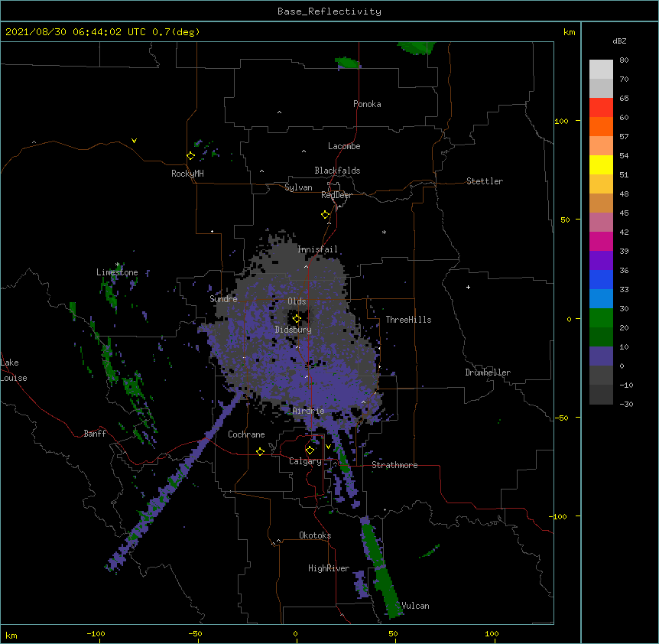The height and width of the screenshot is (644, 659).
Task: Click the Ponoka city label
Action: pyautogui.click(x=367, y=104)
